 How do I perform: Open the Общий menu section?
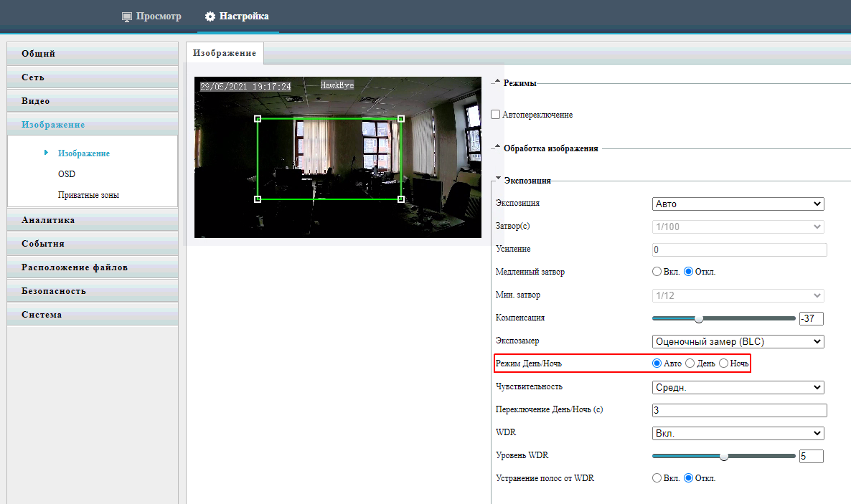tap(93, 54)
